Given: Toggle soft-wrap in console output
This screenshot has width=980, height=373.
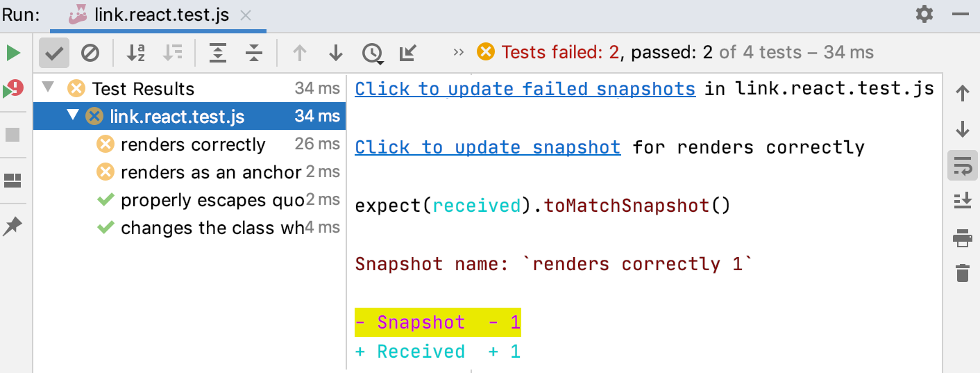Looking at the screenshot, I should [x=962, y=166].
